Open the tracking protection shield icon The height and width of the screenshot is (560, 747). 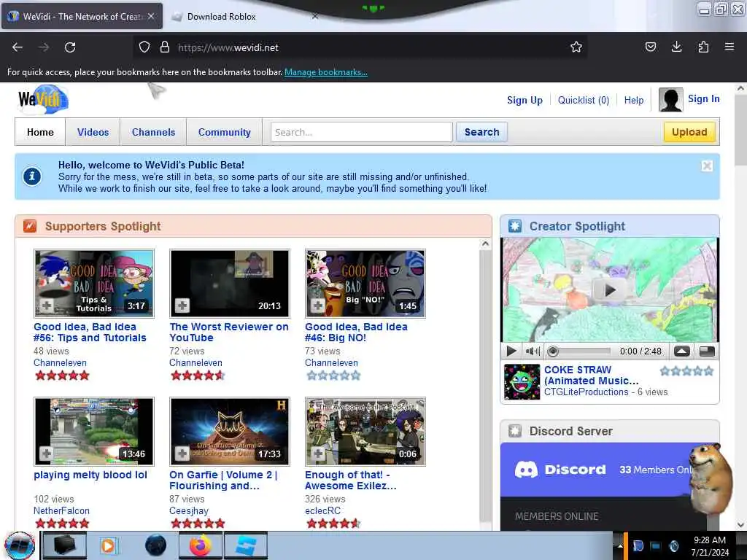144,47
